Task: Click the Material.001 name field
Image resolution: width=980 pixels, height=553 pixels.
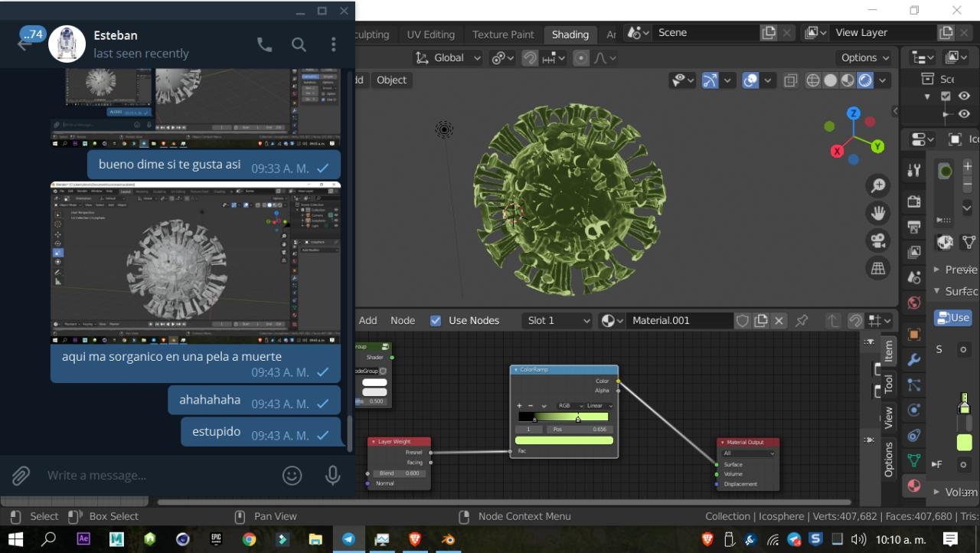Action: (x=678, y=321)
